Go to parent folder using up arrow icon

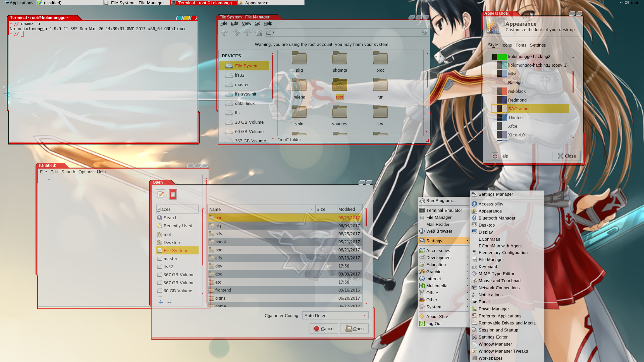(x=247, y=33)
